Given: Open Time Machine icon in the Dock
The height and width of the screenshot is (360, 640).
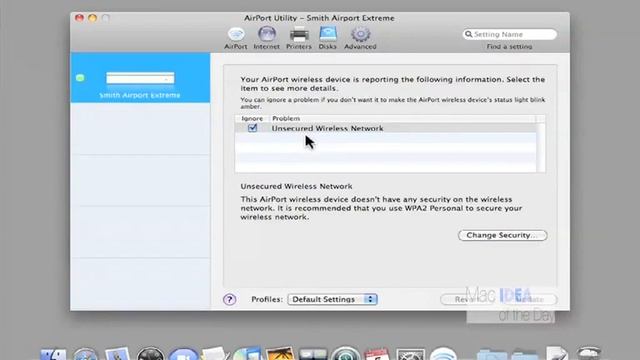Looking at the screenshot, I should tap(345, 354).
